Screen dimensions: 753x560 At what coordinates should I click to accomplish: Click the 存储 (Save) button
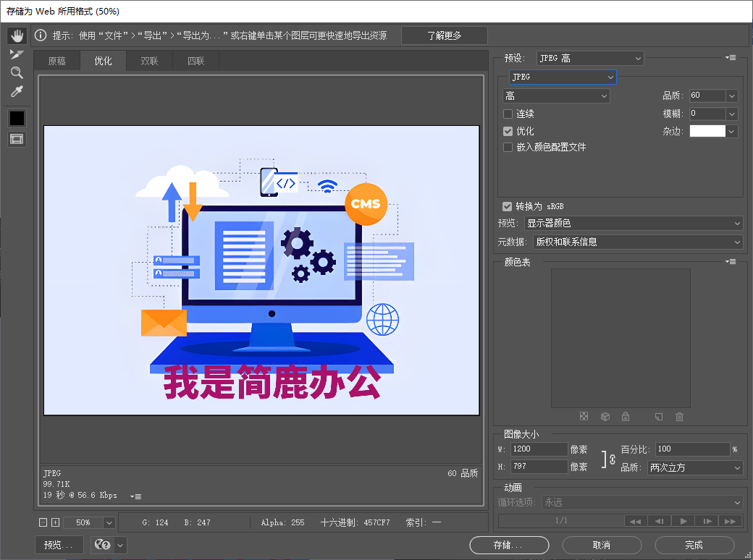(x=509, y=545)
